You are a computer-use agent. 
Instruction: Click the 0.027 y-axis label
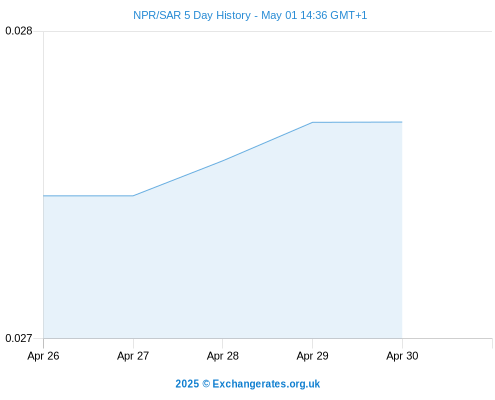coord(19,338)
